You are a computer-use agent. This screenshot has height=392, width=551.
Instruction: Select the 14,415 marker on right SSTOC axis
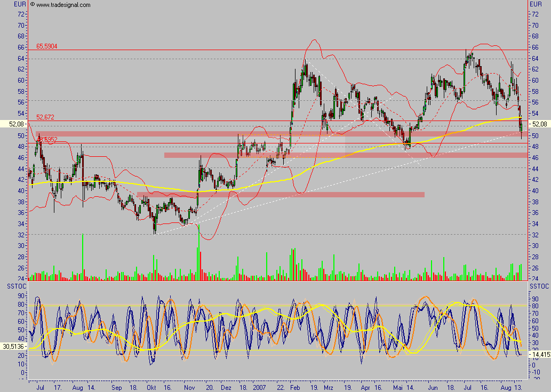539,354
